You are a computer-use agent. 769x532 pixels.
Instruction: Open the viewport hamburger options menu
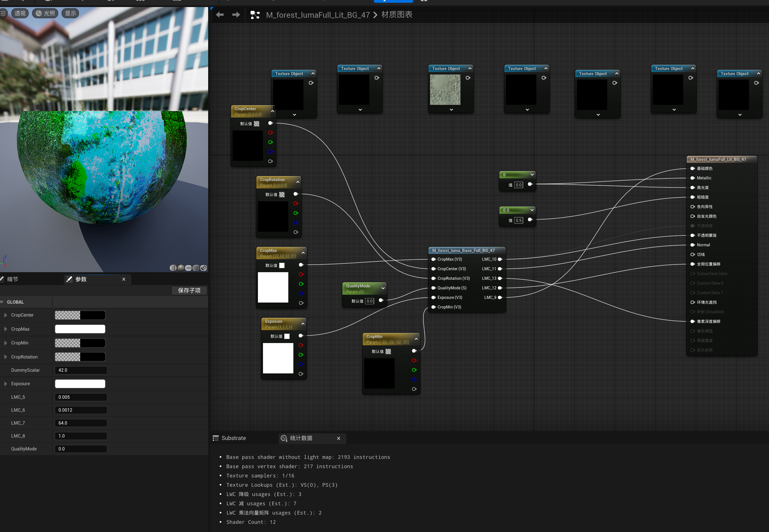tap(3, 13)
